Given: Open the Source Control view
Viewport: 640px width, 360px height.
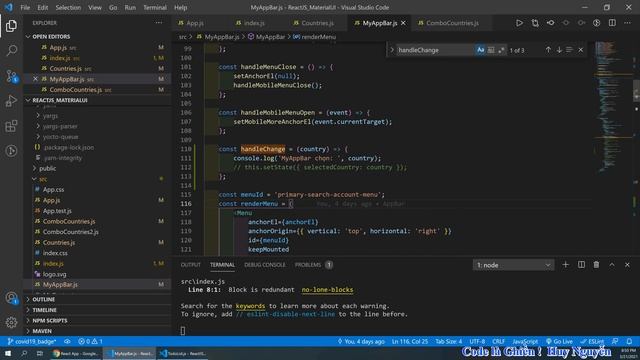Looking at the screenshot, I should point(11,76).
